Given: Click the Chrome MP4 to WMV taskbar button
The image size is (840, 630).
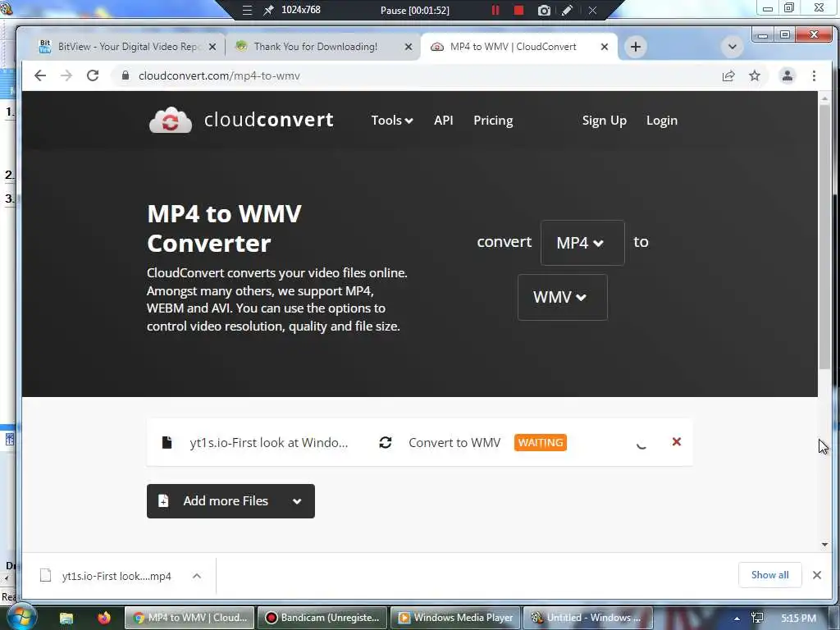Looking at the screenshot, I should pyautogui.click(x=189, y=618).
